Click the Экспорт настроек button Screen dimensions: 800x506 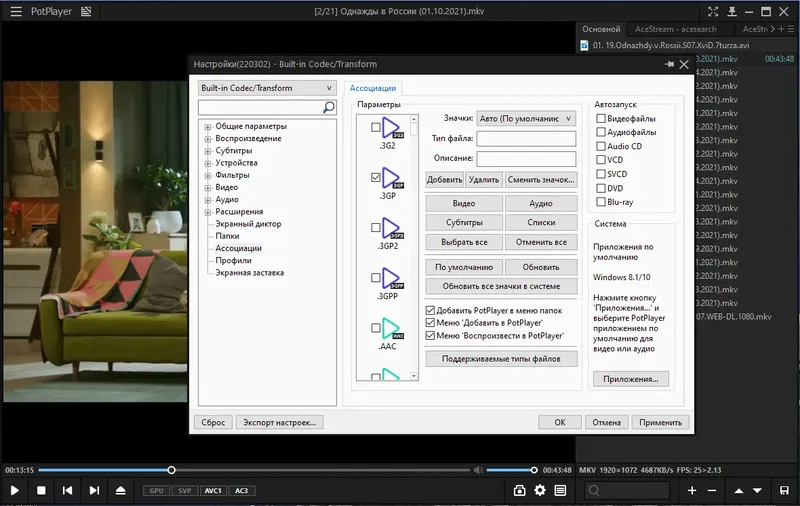tap(279, 422)
